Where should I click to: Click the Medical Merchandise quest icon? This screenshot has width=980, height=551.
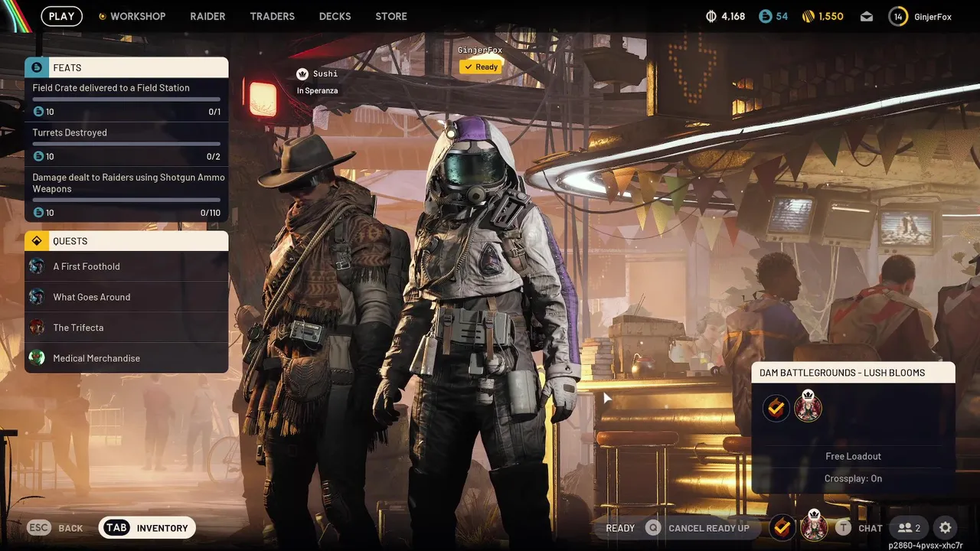pos(37,358)
